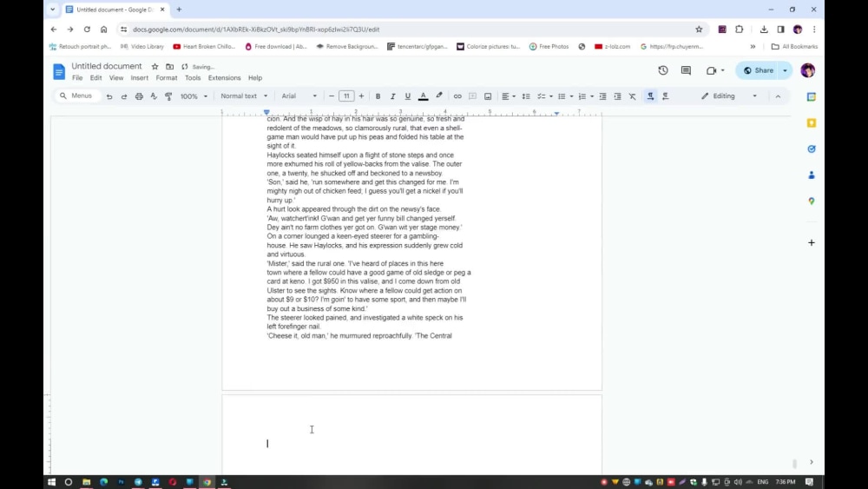Screen dimensions: 868x489
Task: Insert an image via toolbar icon
Action: point(488,96)
